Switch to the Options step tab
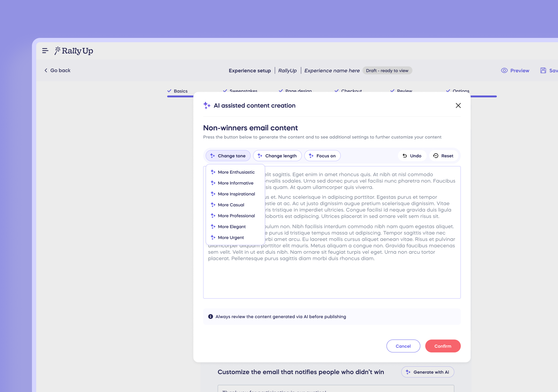This screenshot has height=392, width=558. 458,91
